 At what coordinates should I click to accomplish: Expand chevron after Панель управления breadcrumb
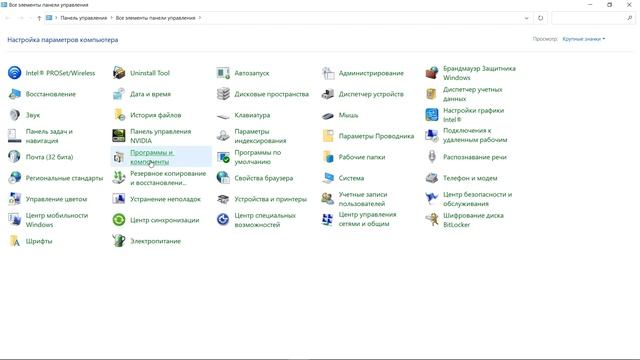coord(111,18)
